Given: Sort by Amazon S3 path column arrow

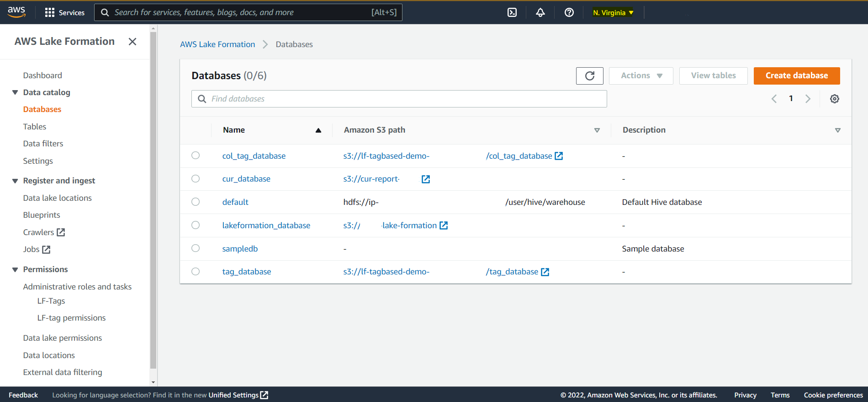Looking at the screenshot, I should (x=597, y=130).
